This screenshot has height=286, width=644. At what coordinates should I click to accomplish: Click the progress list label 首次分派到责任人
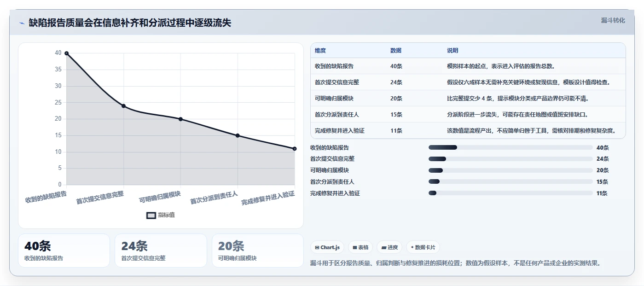[332, 182]
